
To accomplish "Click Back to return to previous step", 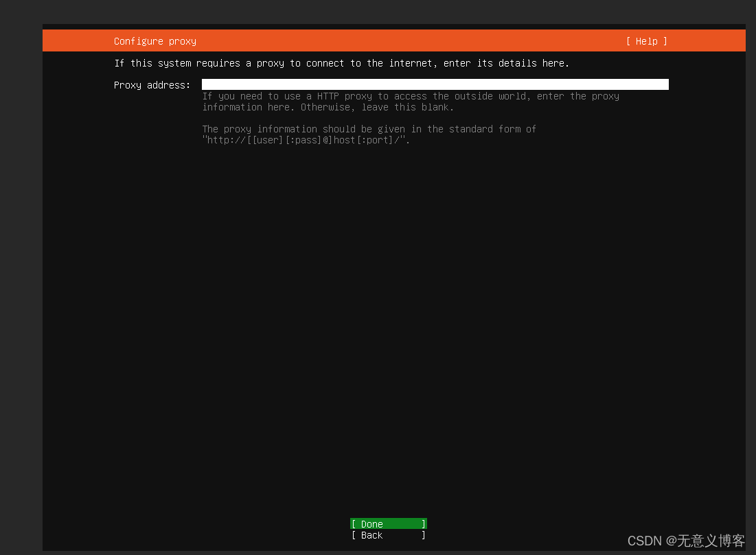I will (x=388, y=535).
